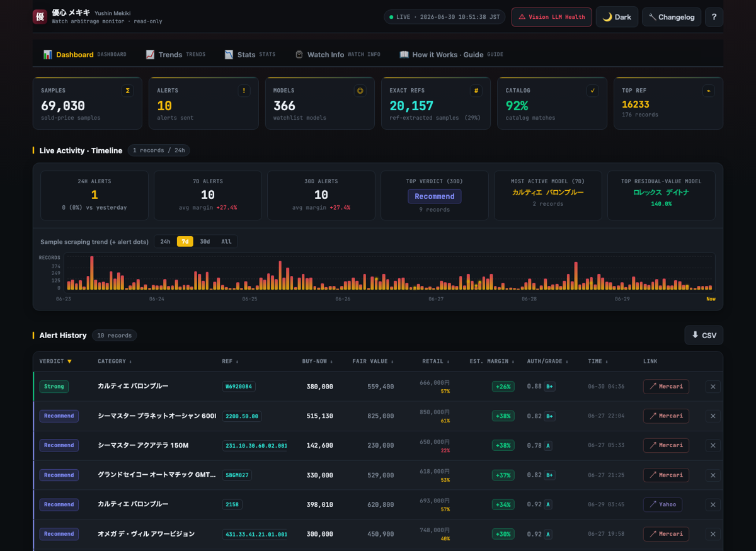Click the sigma icon on Samples card
The width and height of the screenshot is (756, 551).
pyautogui.click(x=128, y=91)
